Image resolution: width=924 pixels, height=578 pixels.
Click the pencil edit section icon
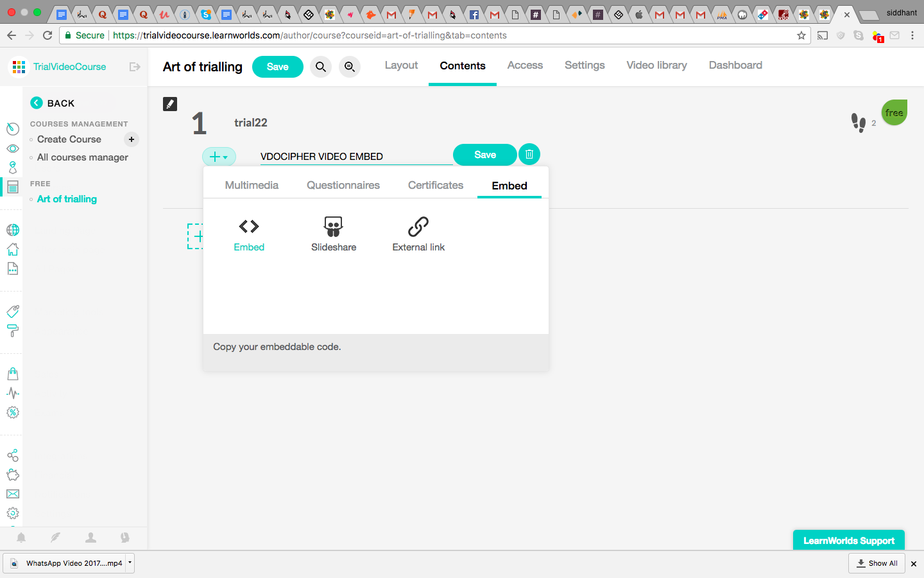pyautogui.click(x=170, y=104)
